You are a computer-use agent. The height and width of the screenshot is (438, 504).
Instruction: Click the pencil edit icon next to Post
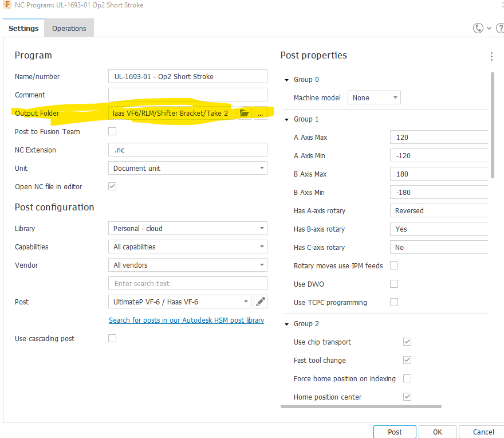[x=261, y=302]
